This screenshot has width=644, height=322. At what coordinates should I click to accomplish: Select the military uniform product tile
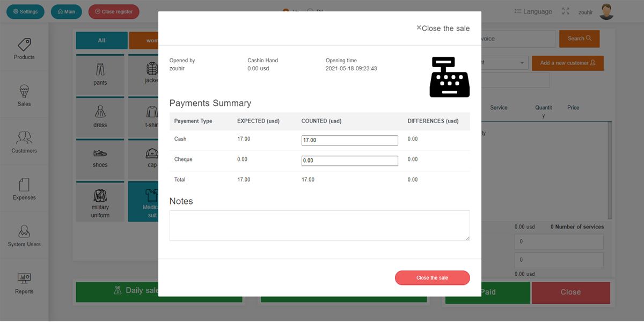coord(100,202)
